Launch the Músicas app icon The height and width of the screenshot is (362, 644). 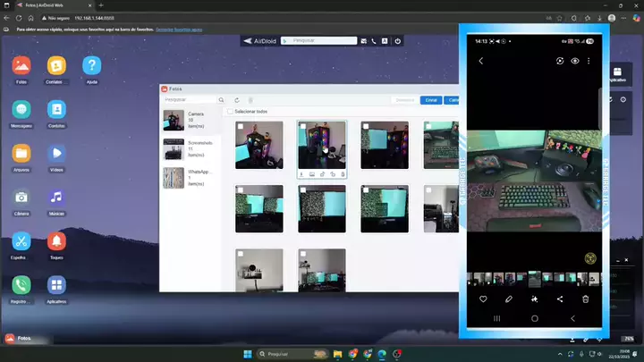point(56,198)
